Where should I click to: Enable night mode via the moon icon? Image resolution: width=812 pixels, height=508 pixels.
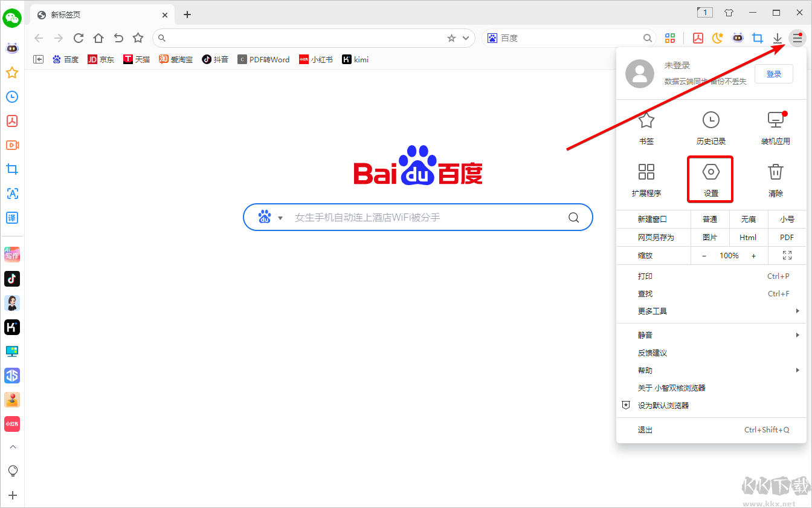(x=717, y=37)
